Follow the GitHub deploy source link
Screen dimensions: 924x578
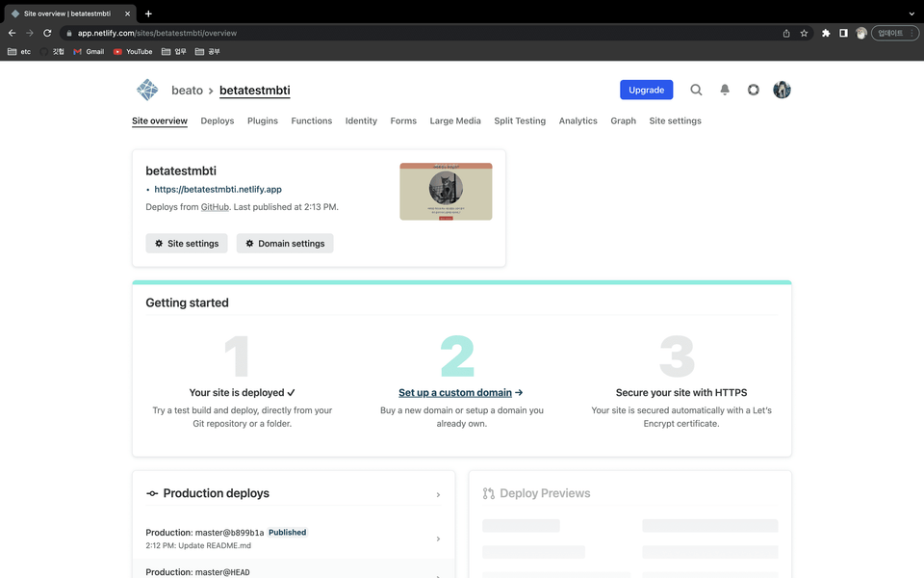215,207
